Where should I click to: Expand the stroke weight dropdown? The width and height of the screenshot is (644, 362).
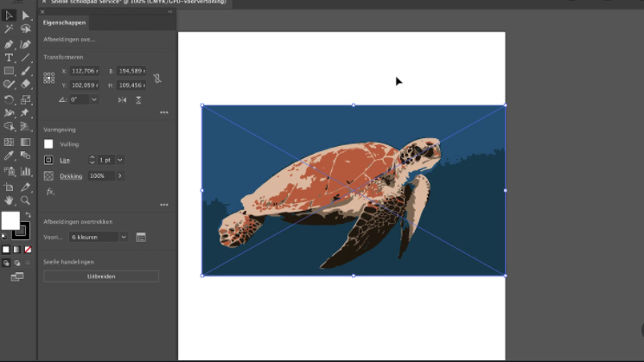coord(119,160)
